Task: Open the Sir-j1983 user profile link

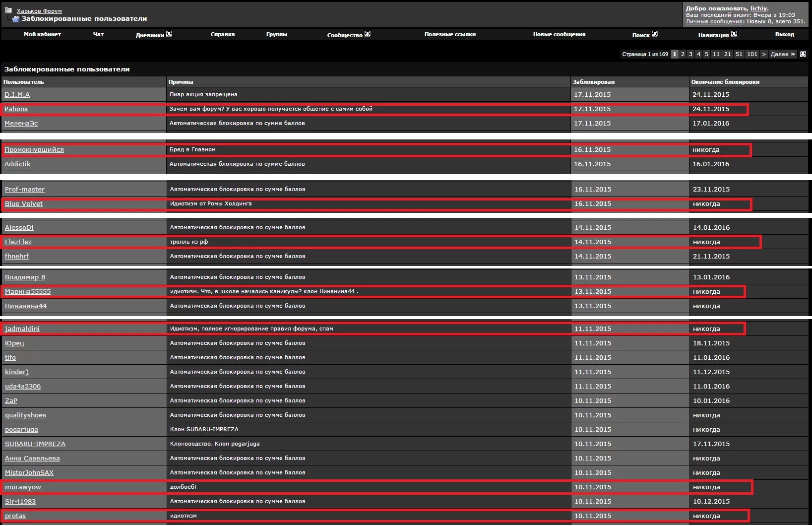Action: [x=20, y=501]
